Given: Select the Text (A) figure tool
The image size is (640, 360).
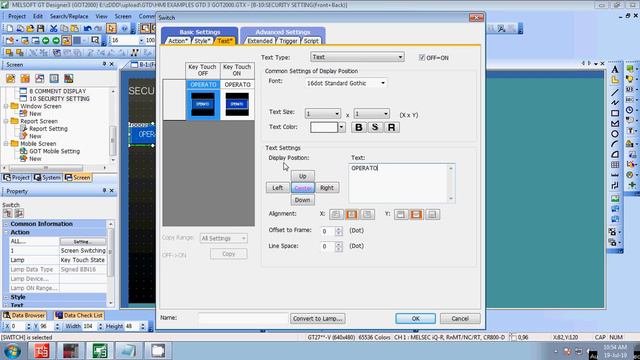Looking at the screenshot, I should 615,70.
